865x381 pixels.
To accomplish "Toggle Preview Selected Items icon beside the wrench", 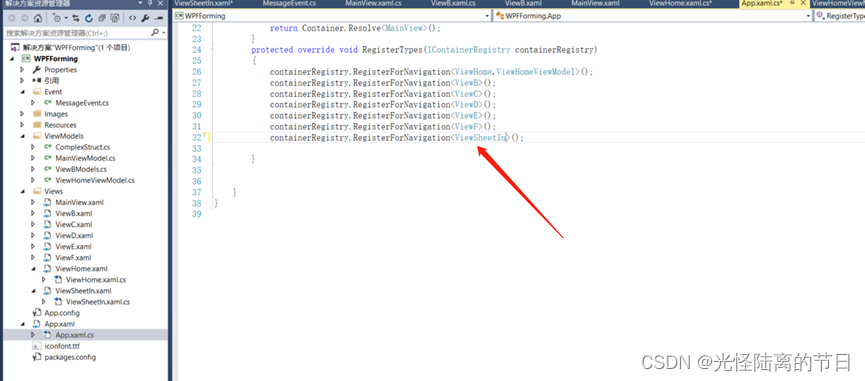I will [x=159, y=18].
